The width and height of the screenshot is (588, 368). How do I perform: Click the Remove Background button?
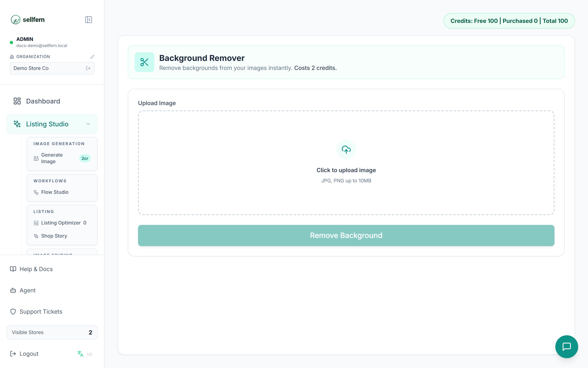click(x=346, y=235)
